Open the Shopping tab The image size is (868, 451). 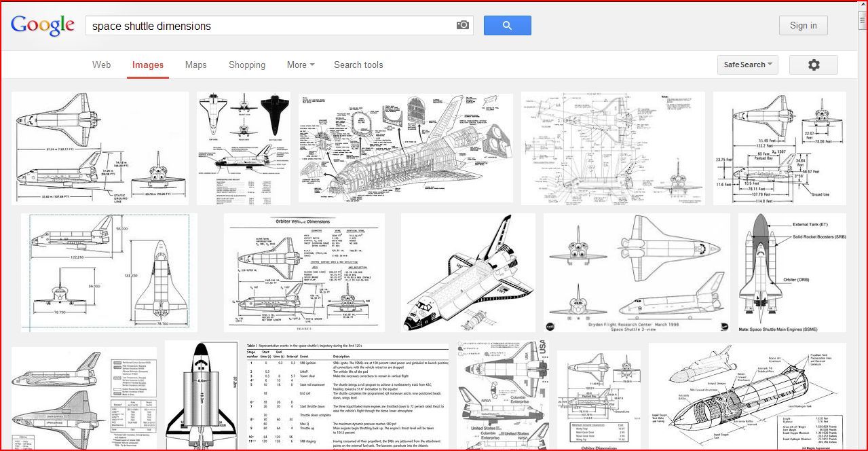point(246,65)
